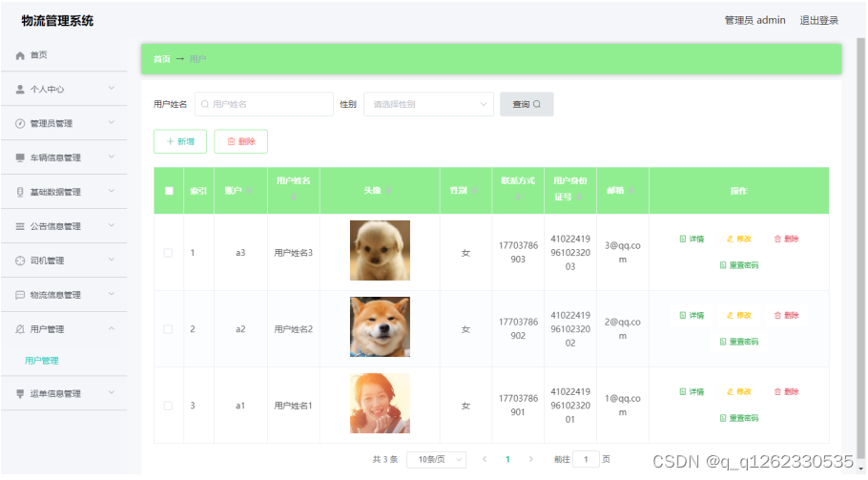The image size is (868, 480).
Task: Check the checkbox for row a1
Action: (168, 406)
